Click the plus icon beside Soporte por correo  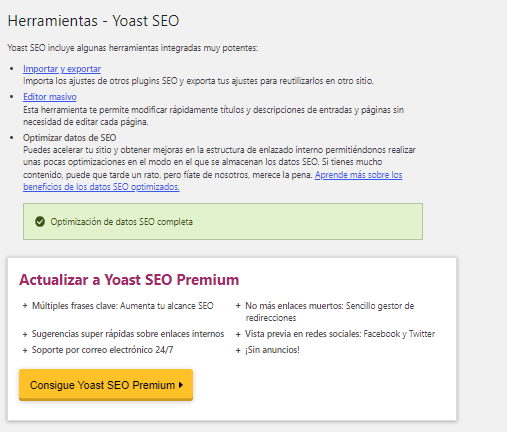25,350
